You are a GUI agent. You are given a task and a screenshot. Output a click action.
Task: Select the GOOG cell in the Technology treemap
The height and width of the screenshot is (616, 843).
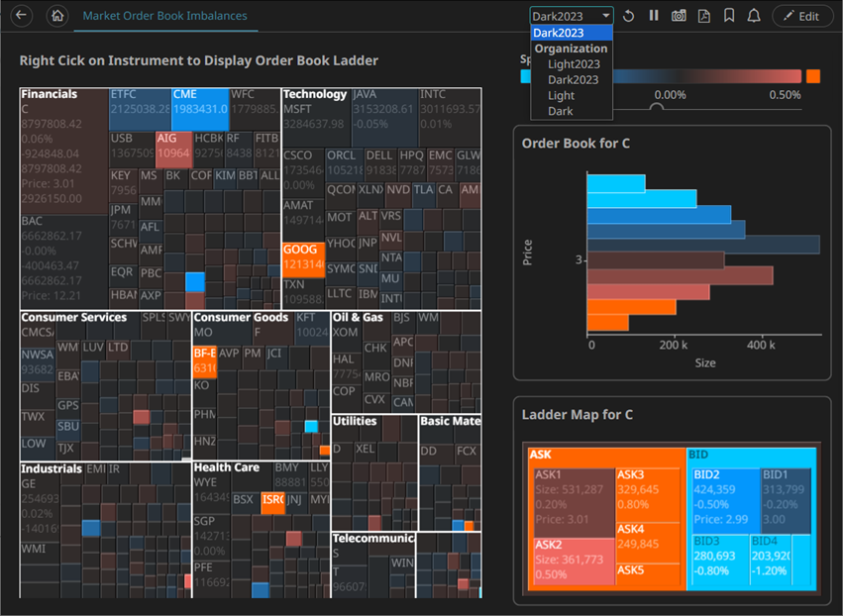tap(301, 257)
